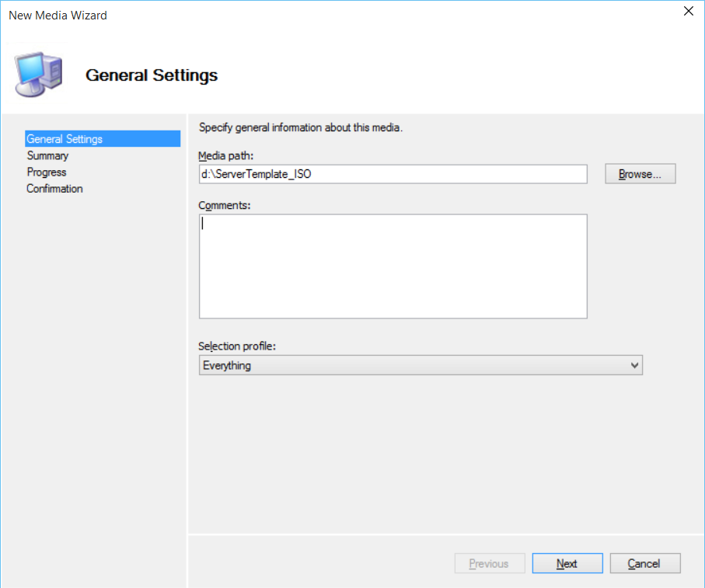Select the Progress step in sidebar
This screenshot has width=705, height=588.
point(47,172)
